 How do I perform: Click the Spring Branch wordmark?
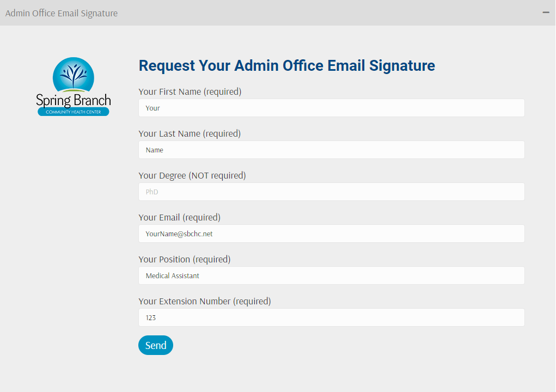74,100
